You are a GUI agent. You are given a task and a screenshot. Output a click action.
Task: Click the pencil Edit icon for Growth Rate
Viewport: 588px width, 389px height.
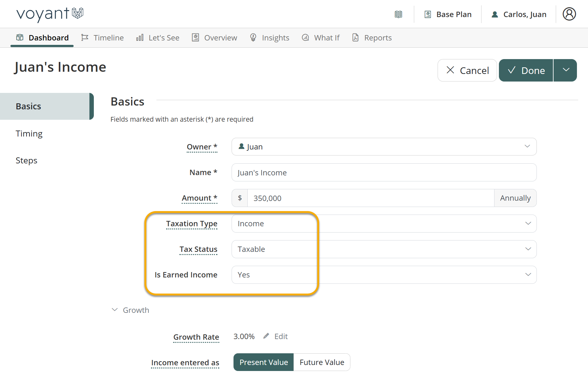[x=266, y=336]
